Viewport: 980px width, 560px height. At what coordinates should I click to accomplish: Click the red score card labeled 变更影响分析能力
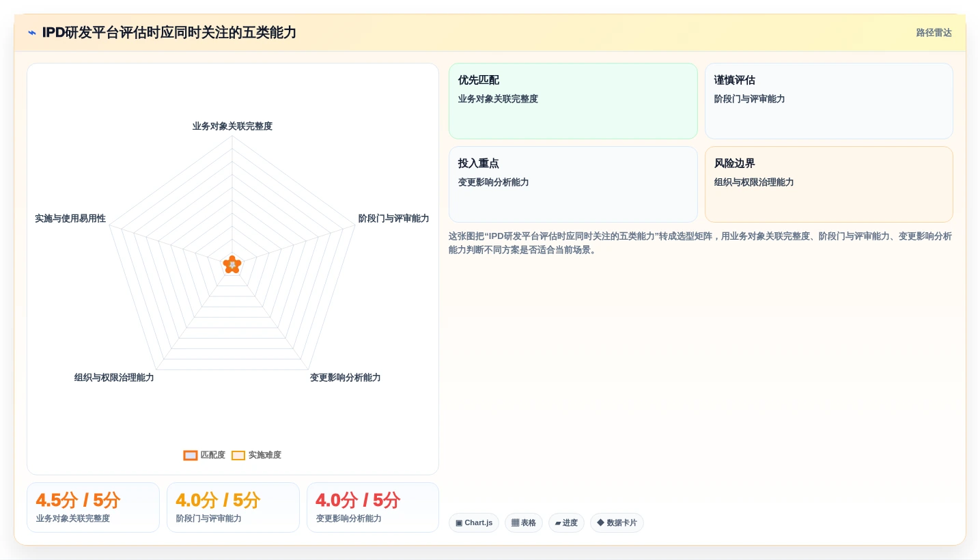click(x=373, y=507)
